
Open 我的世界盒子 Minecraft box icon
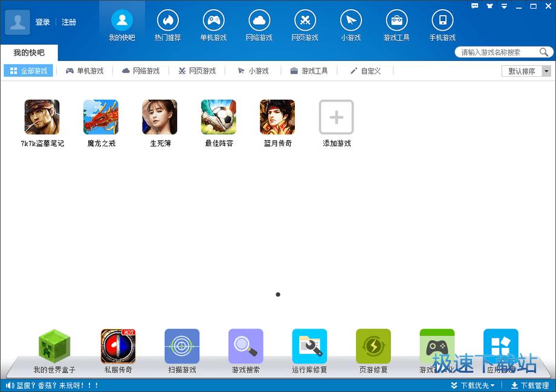[x=54, y=347]
